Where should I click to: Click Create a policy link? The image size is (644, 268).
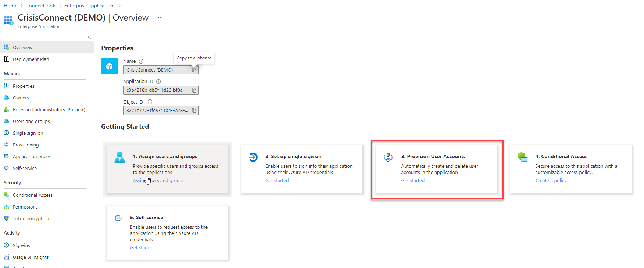pos(551,180)
